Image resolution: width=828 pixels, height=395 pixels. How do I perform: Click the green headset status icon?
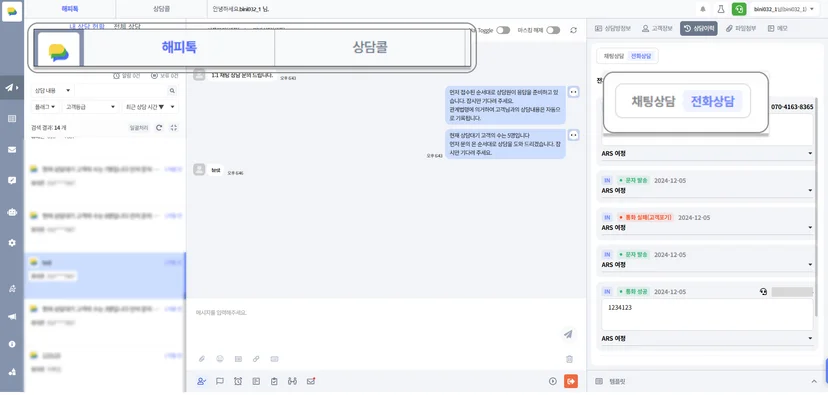(x=739, y=10)
